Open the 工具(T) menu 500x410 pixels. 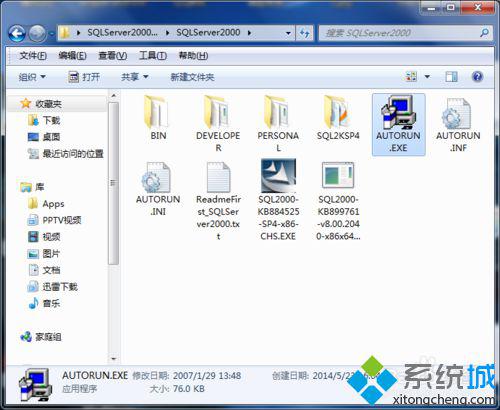point(153,56)
